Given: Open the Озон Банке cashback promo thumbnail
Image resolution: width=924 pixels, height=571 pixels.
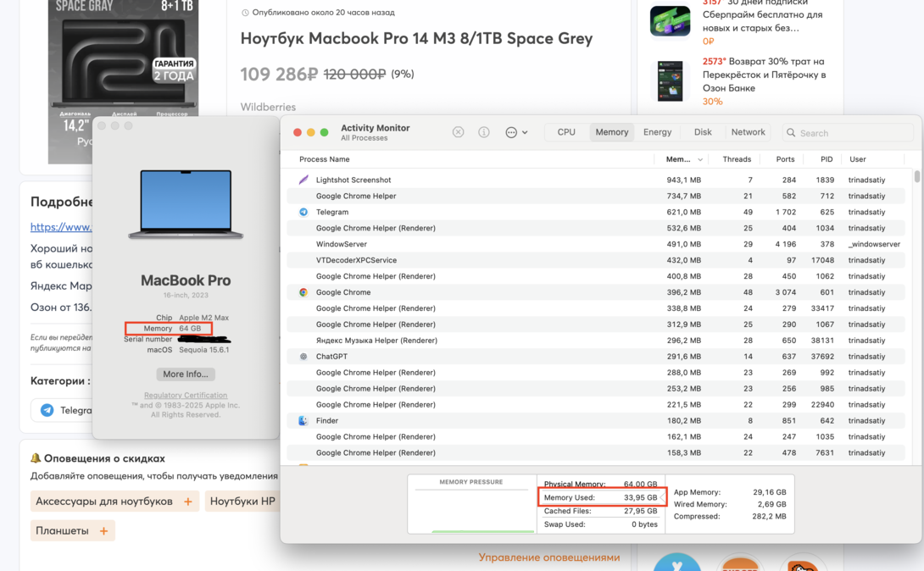Looking at the screenshot, I should coord(670,80).
